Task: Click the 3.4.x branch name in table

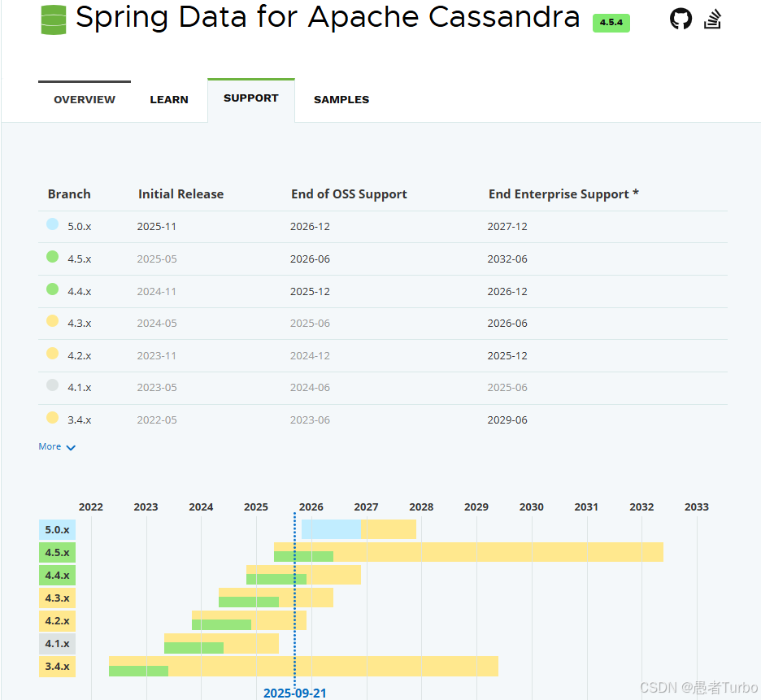Action: point(79,420)
